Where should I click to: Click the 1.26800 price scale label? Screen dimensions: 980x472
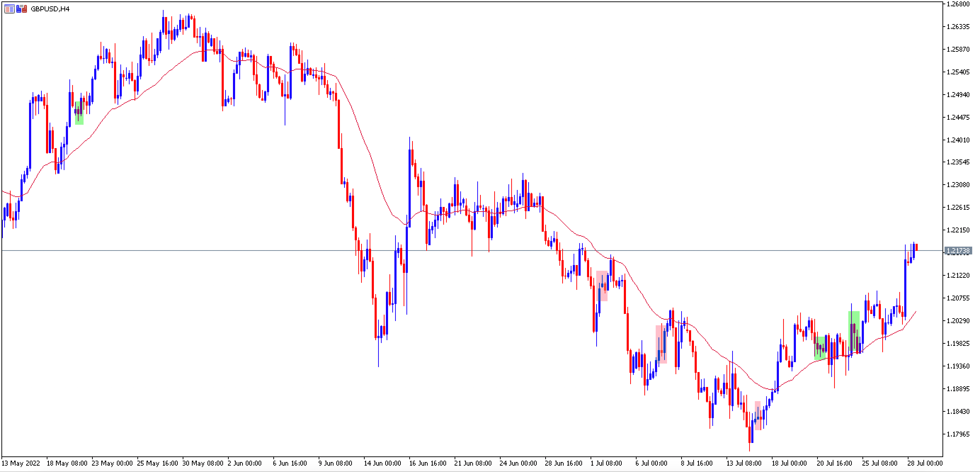click(x=958, y=4)
